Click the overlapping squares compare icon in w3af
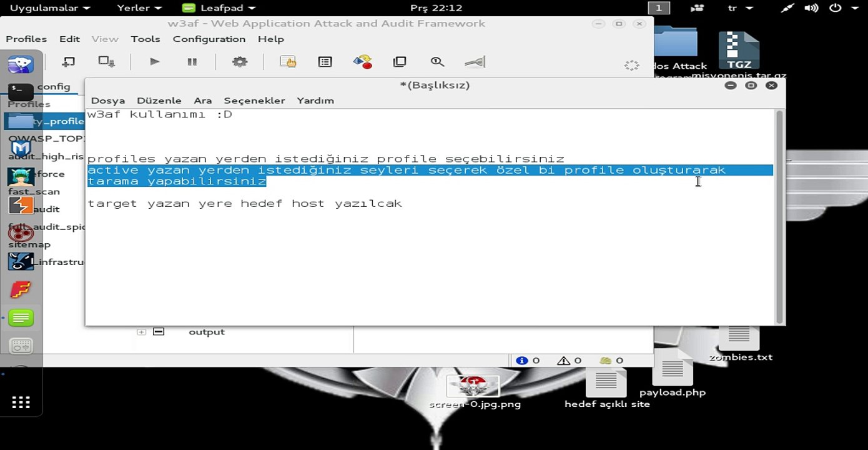The width and height of the screenshot is (868, 450). pyautogui.click(x=400, y=62)
